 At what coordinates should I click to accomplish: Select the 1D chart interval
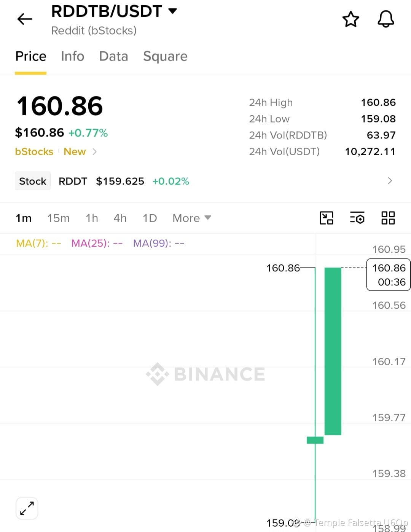pyautogui.click(x=150, y=218)
